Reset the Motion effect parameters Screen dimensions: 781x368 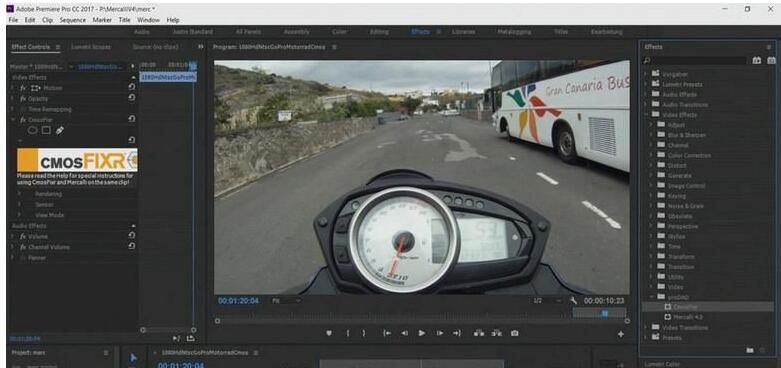[x=131, y=87]
